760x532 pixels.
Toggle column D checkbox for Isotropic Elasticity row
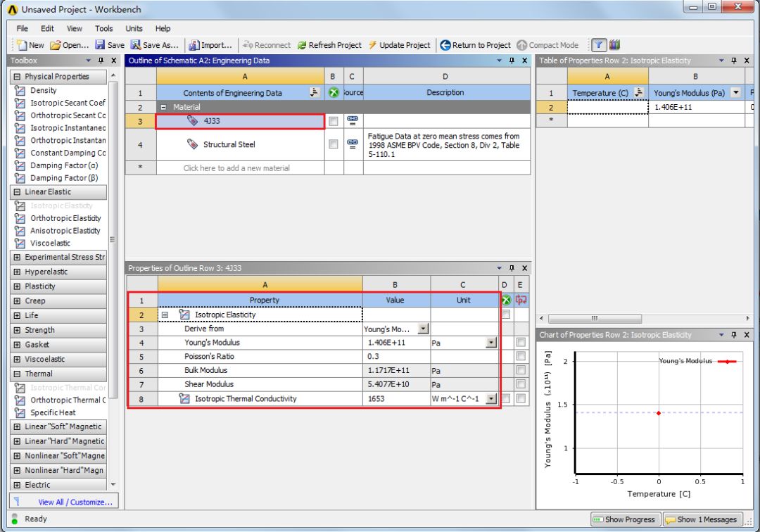click(x=505, y=315)
